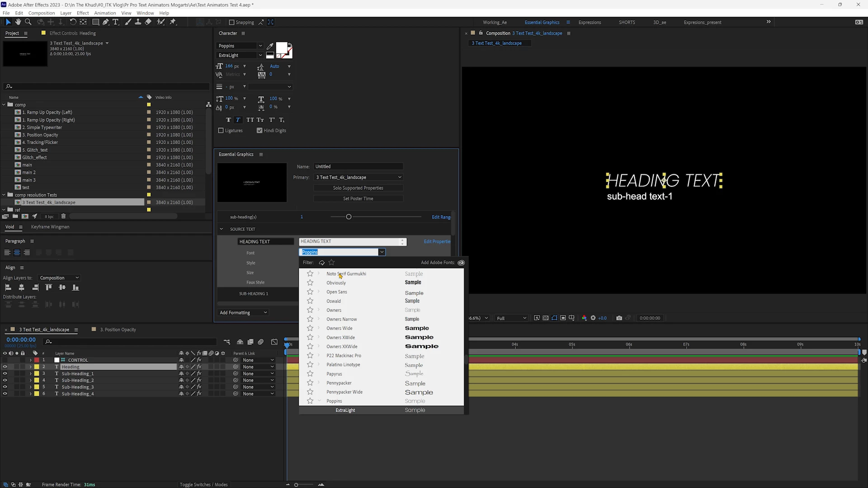Select the Zoom magnifier tool
This screenshot has height=488, width=868.
(28, 22)
